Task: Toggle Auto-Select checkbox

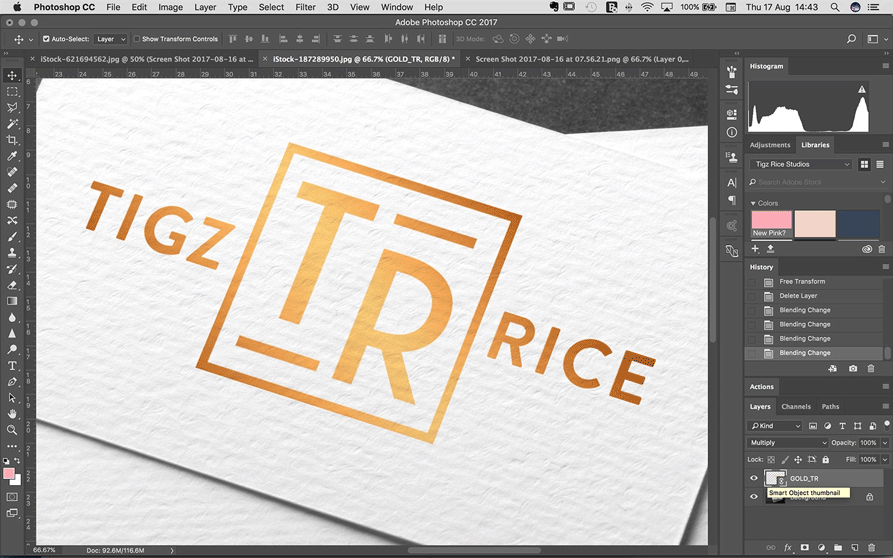Action: click(46, 39)
